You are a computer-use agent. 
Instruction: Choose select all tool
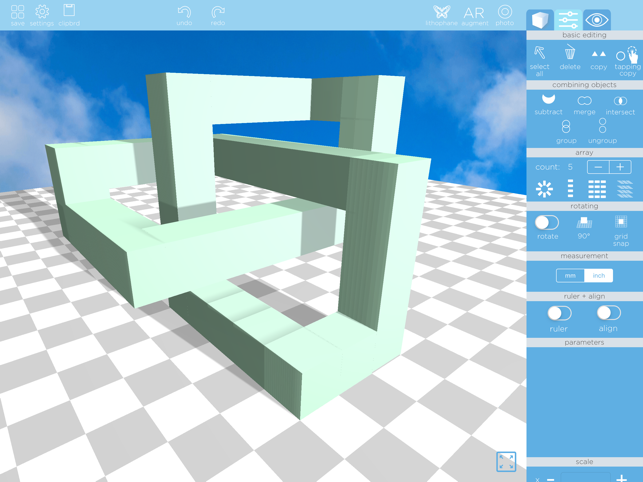coord(539,61)
